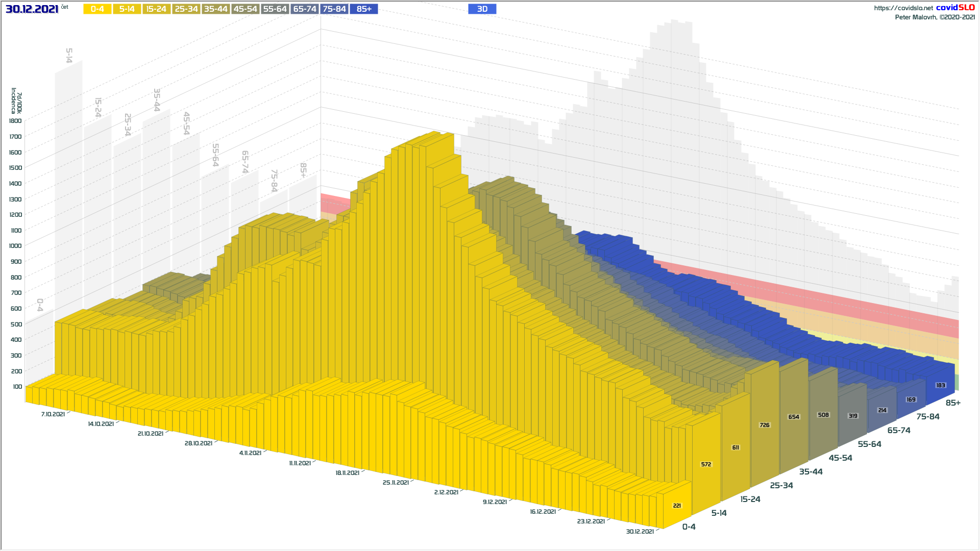980x551 pixels.
Task: Select the 7.10.2021 date axis marker
Action: tap(53, 414)
